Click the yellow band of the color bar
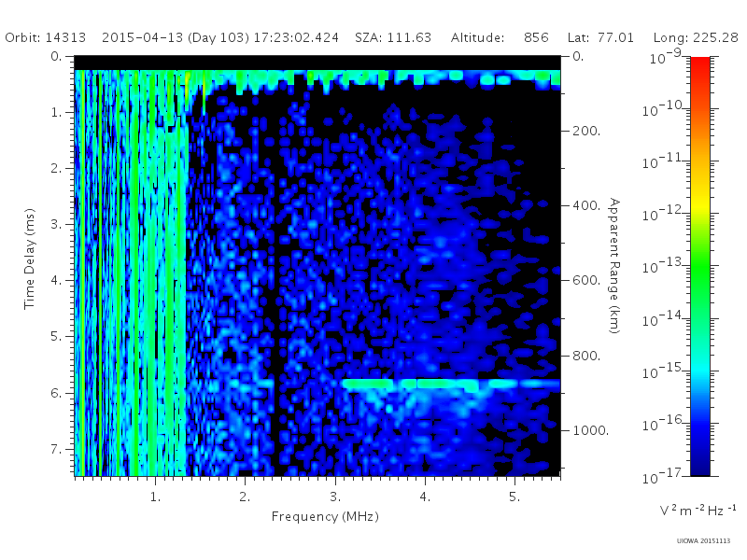 pyautogui.click(x=699, y=203)
